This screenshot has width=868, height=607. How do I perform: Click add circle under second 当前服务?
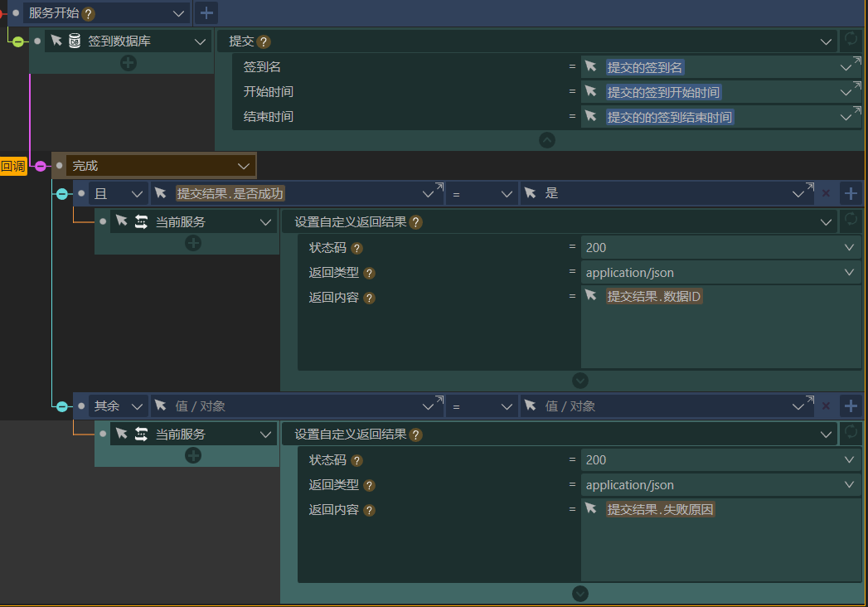193,456
